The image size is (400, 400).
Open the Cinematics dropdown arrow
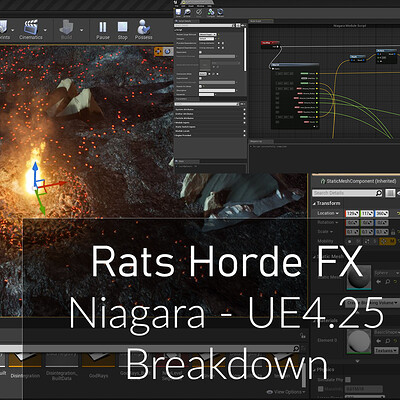tap(45, 30)
